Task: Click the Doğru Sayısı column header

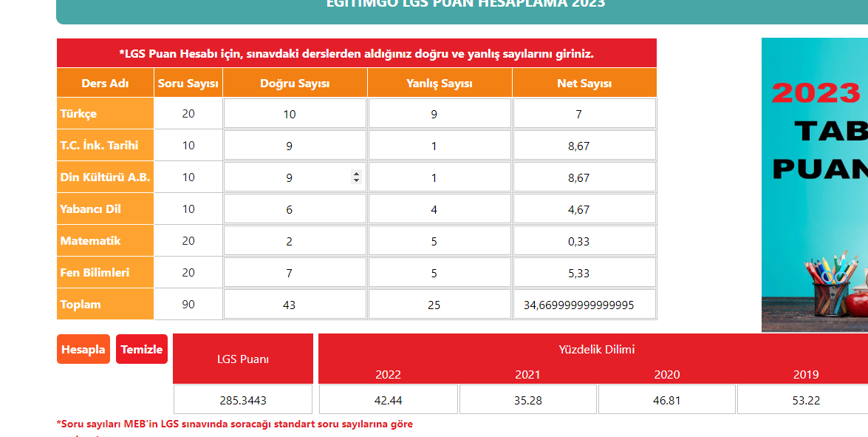Action: pos(295,83)
